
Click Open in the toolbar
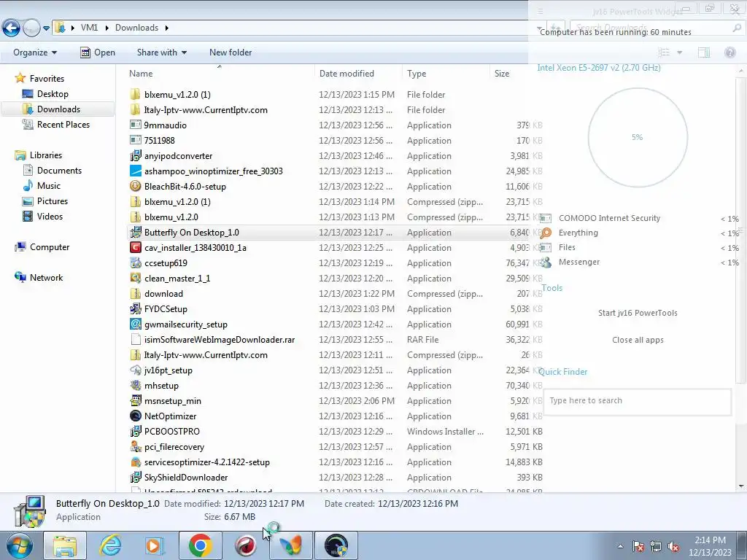pos(98,52)
